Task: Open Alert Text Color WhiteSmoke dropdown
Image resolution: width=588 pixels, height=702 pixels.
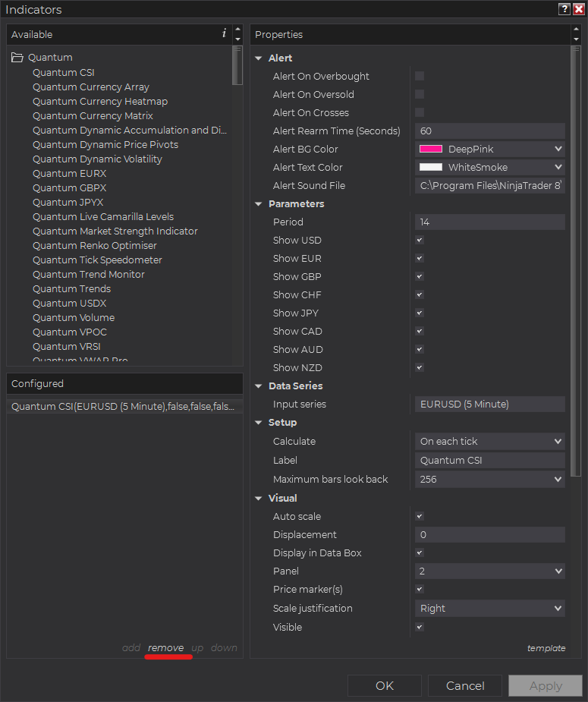Action: click(489, 167)
